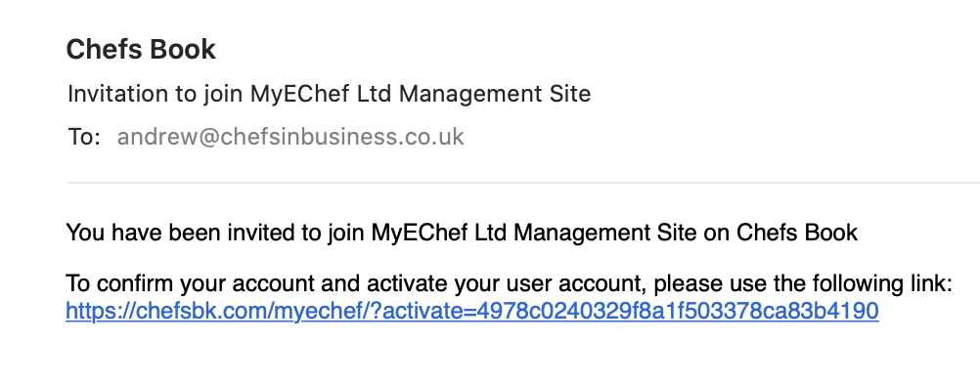
Task: Click "MyEChef Ltd" in the body text
Action: click(x=439, y=233)
